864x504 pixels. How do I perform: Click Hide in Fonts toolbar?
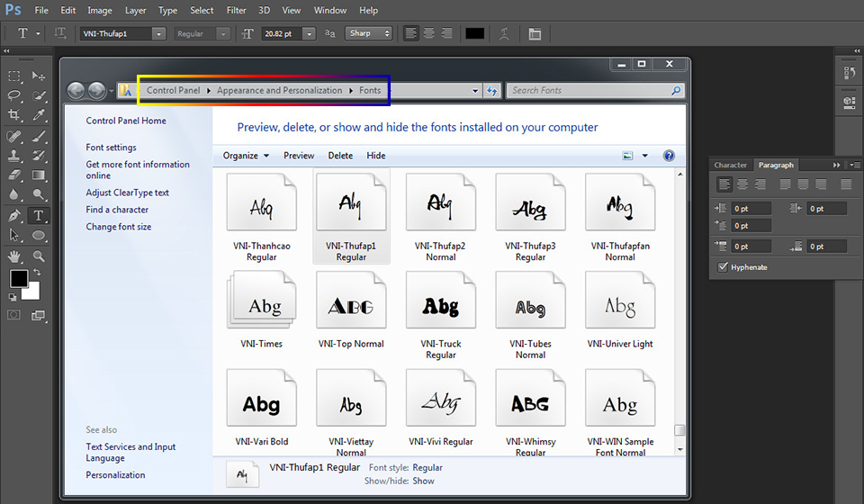tap(376, 156)
